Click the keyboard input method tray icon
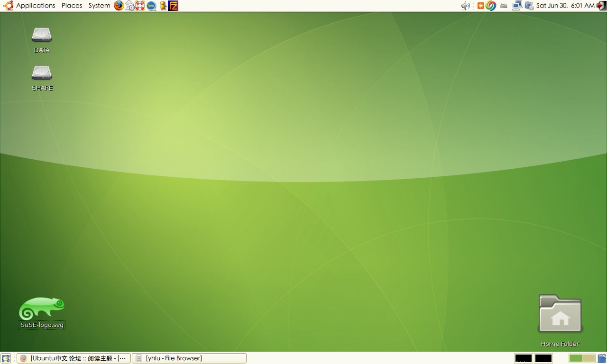 tap(504, 6)
